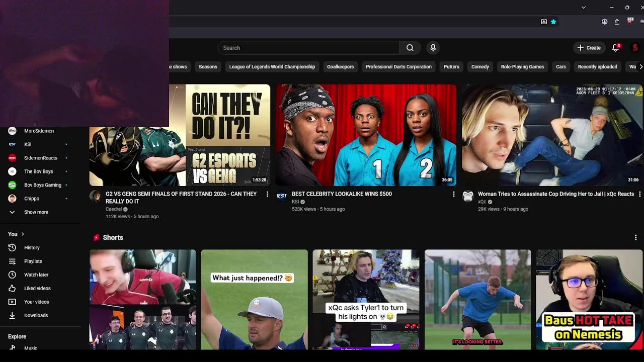Play the xQc police car thumbnail

[552, 135]
